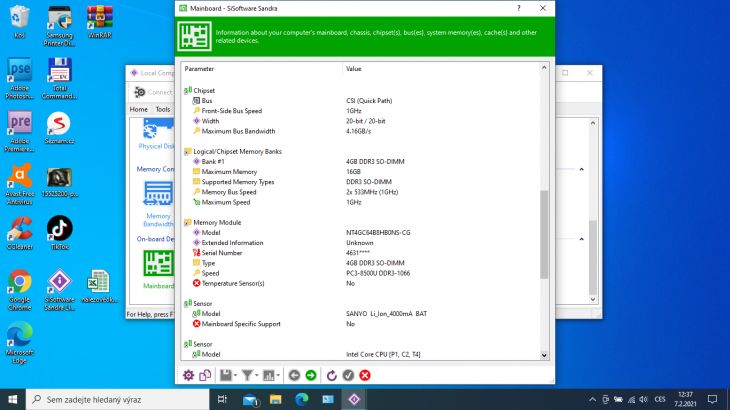Click the chart view icon
The width and height of the screenshot is (730, 410).
[x=269, y=375]
